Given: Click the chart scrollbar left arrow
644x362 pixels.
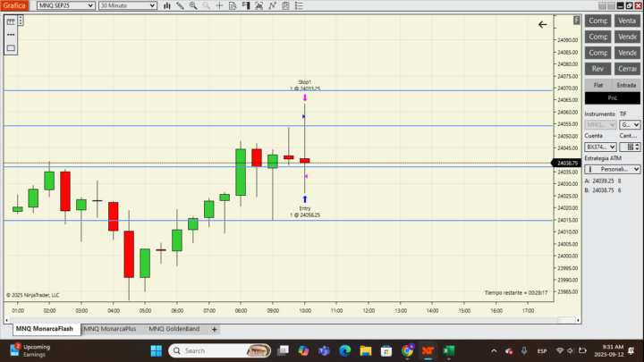Looking at the screenshot, I should pos(6,320).
